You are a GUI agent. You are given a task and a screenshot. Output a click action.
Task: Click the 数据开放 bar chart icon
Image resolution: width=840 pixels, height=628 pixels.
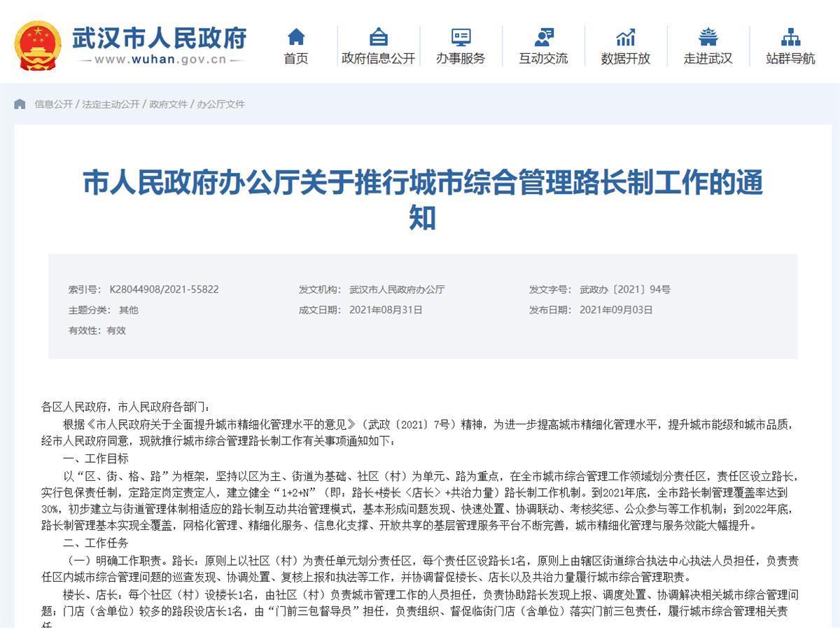coord(625,36)
